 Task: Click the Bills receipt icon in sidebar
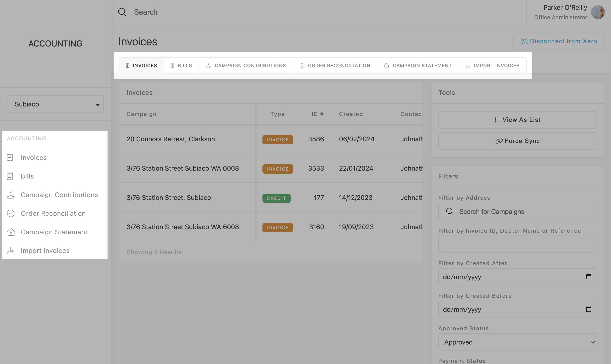click(10, 176)
